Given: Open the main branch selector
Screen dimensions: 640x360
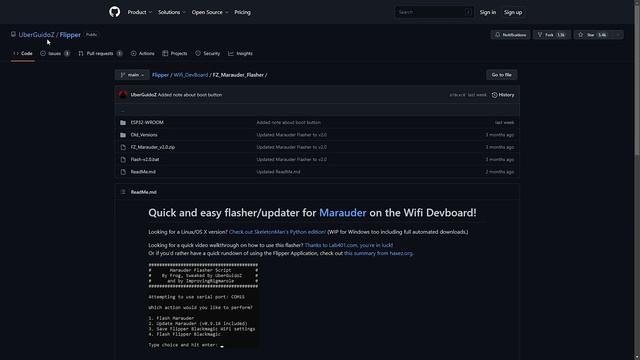Looking at the screenshot, I should tap(132, 75).
